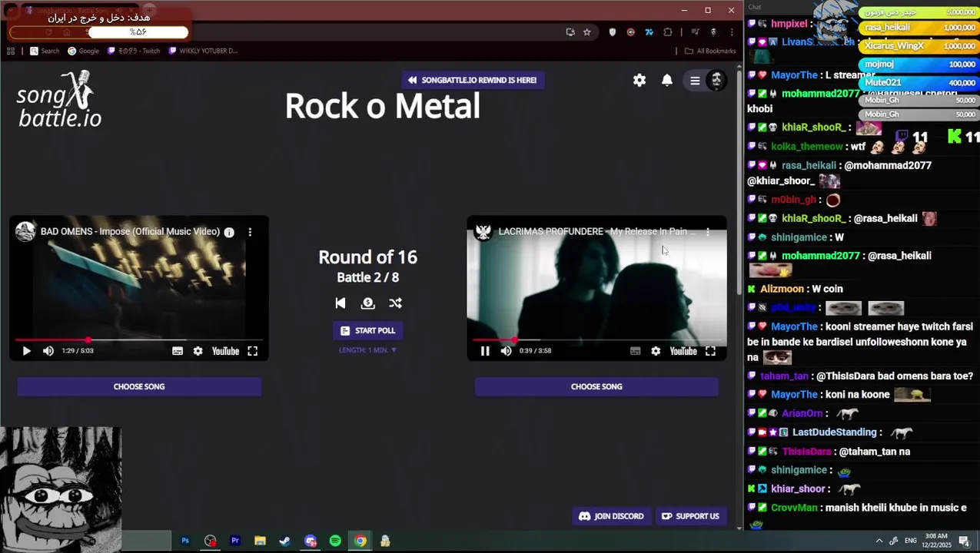Image resolution: width=980 pixels, height=553 pixels.
Task: Click the shuffle icon under Battle 2 / 8
Action: (x=395, y=303)
